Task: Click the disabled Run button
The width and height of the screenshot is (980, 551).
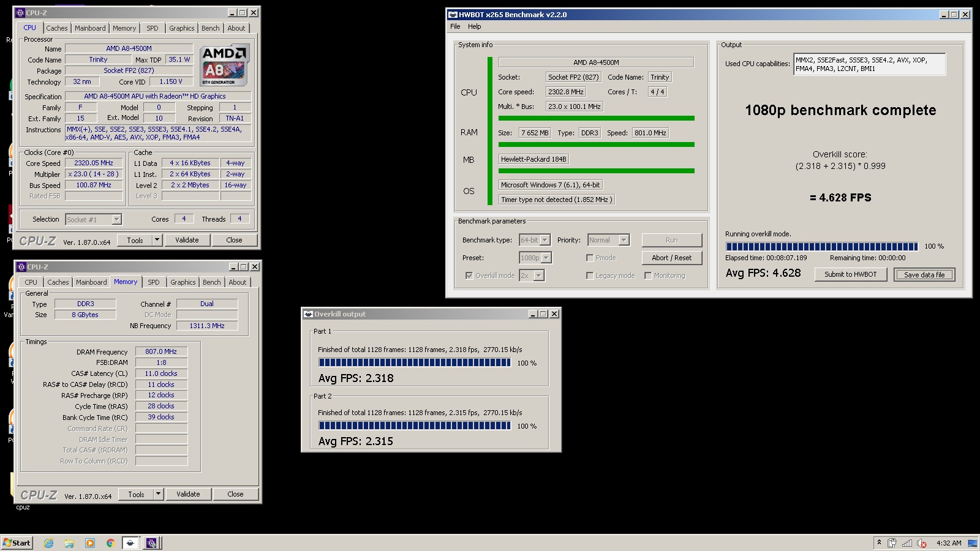Action: tap(672, 240)
